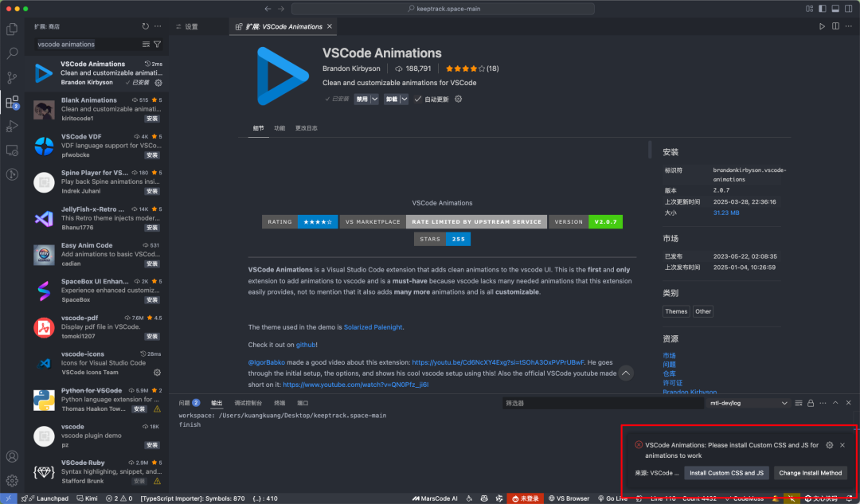Select Spine Player extension in list
Viewport: 860px width, 504px height.
coord(98,182)
